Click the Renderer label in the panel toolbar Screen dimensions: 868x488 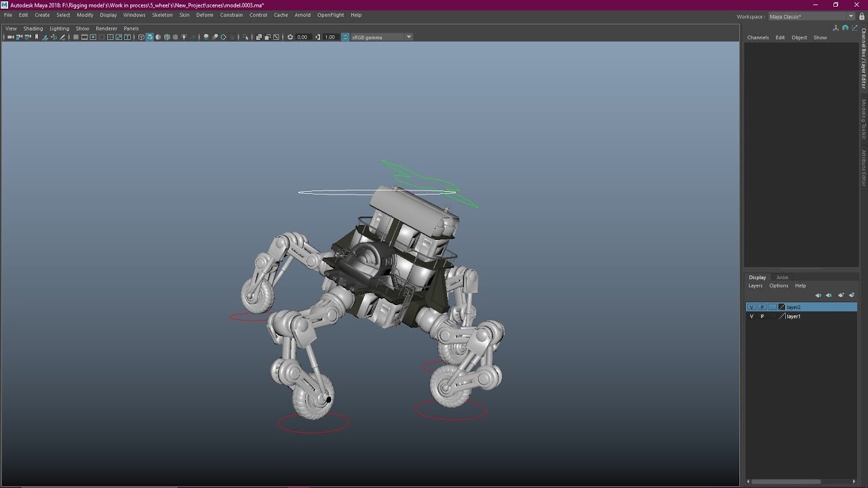pos(106,28)
